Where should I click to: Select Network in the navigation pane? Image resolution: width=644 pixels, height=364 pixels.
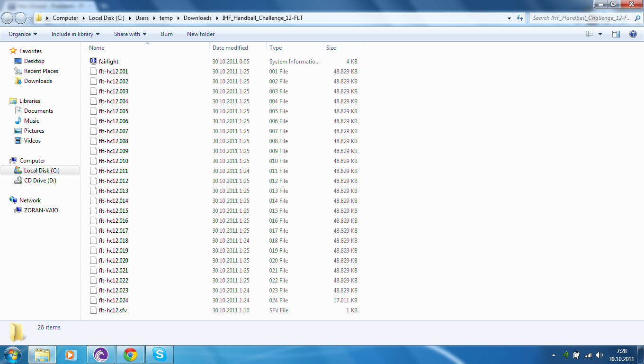point(30,200)
